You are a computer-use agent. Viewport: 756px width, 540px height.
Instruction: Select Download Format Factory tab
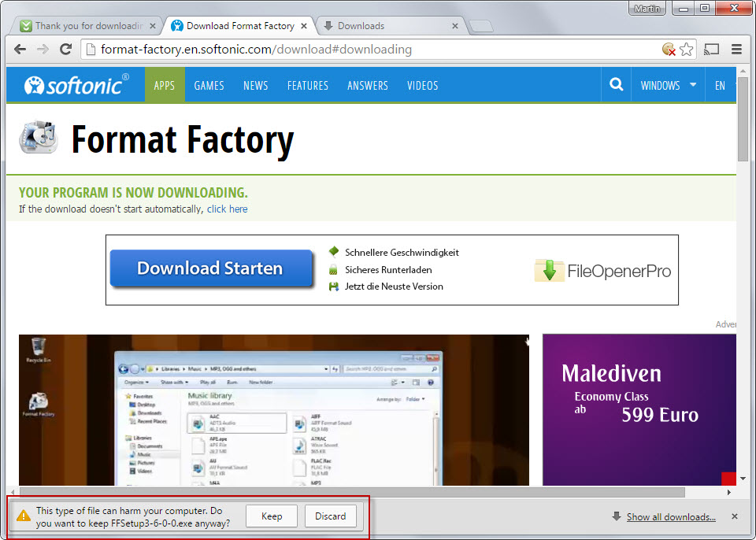coord(239,26)
